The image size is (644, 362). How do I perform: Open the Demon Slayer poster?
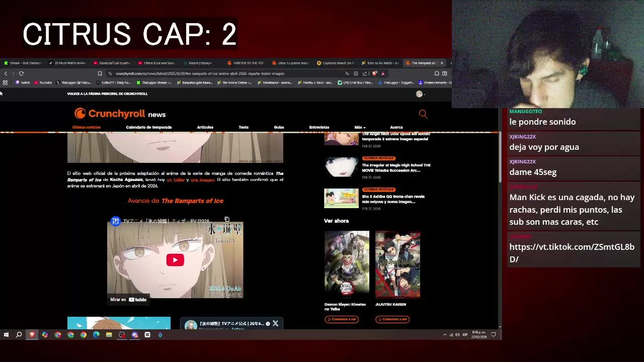[347, 264]
